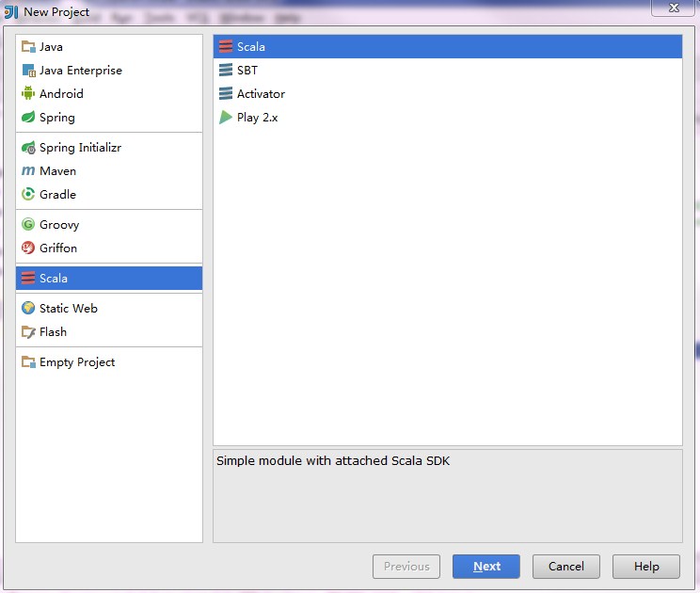Click the description text about Scala SDK

[x=333, y=461]
